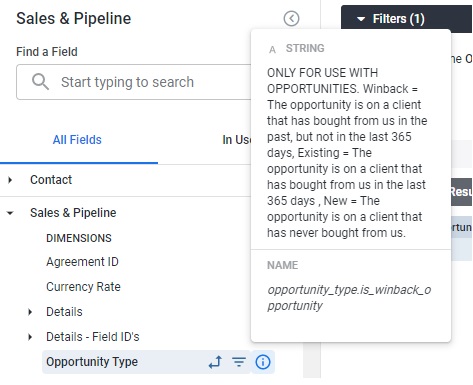This screenshot has width=473, height=385.
Task: Expand the Contact view
Action: coord(10,180)
